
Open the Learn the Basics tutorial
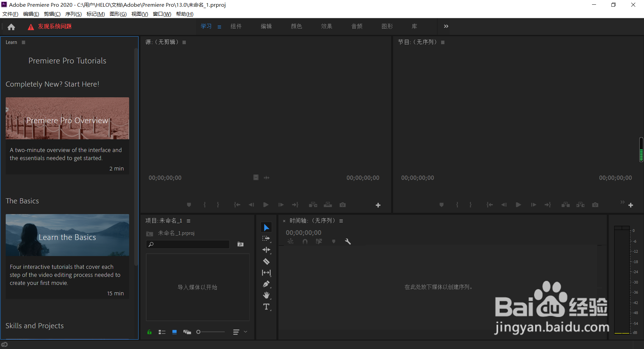point(67,237)
